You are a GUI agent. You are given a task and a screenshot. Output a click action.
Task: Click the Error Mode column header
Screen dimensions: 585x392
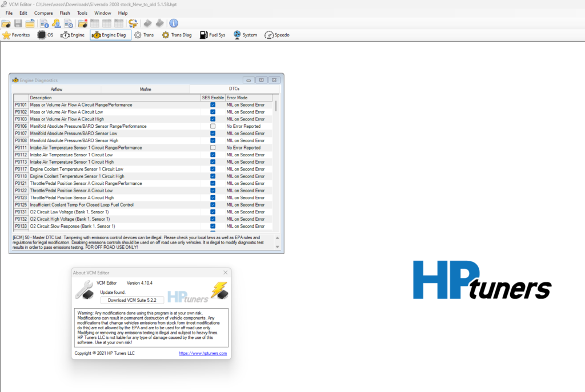(x=249, y=98)
